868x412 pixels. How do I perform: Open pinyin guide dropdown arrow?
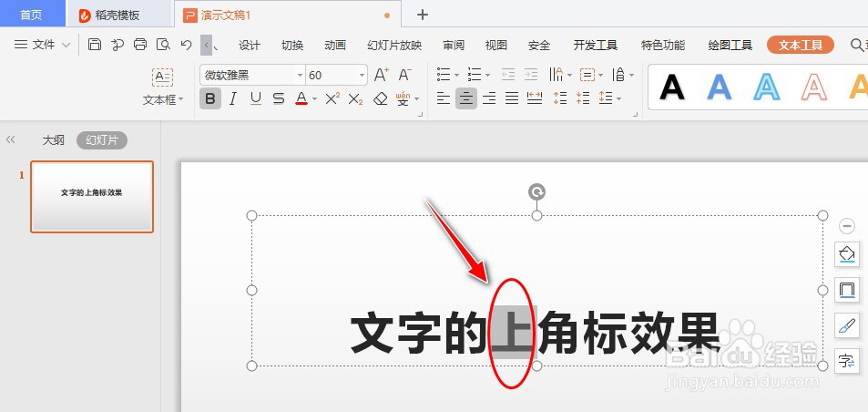416,99
